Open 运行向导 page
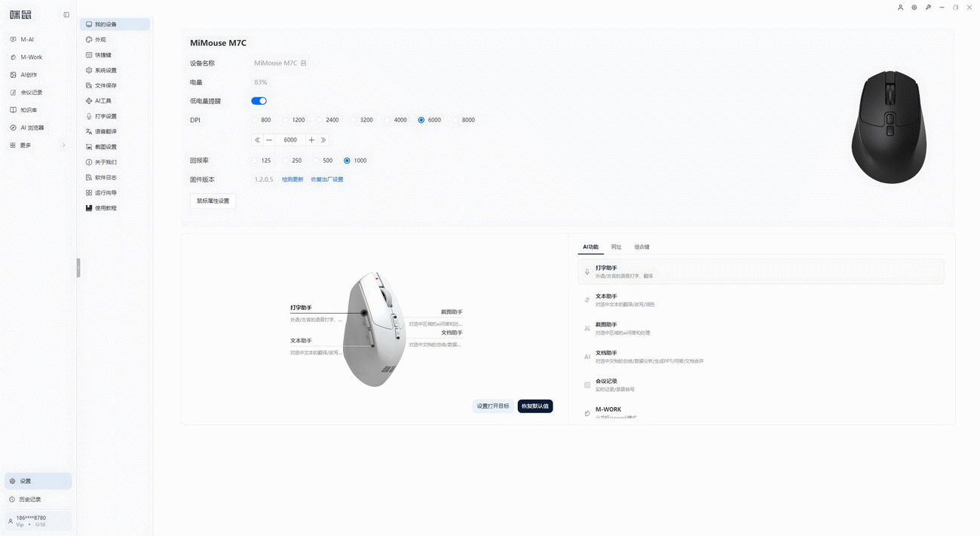The height and width of the screenshot is (536, 980). point(115,192)
